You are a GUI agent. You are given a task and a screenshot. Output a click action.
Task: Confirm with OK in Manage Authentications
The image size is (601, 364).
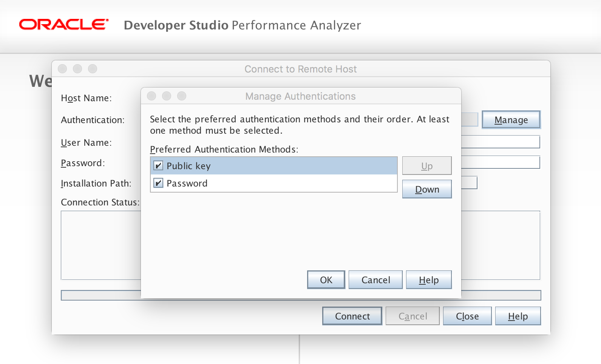point(326,280)
